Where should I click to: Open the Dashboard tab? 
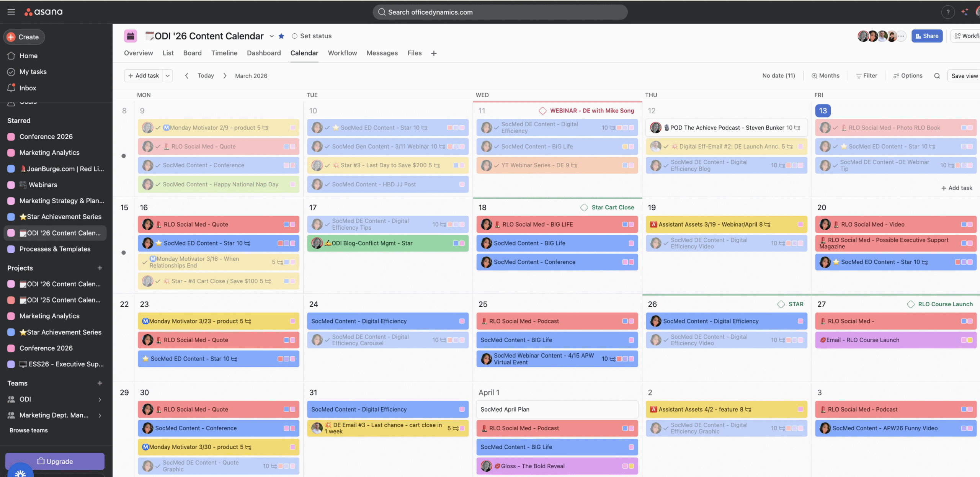point(263,53)
